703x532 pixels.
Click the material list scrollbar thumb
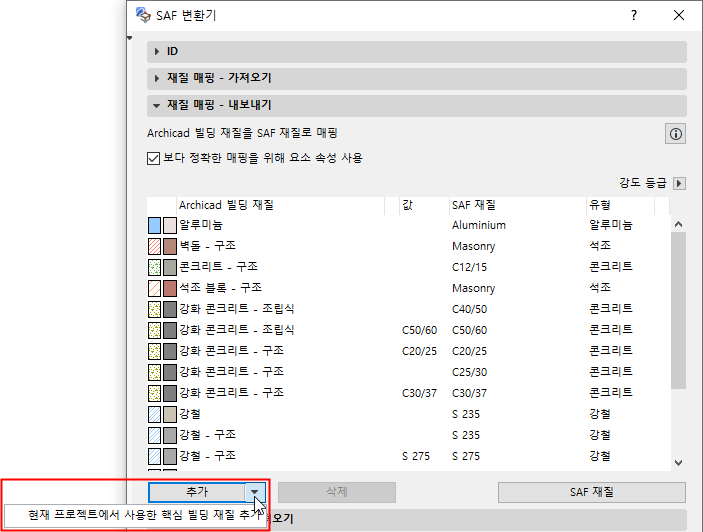pyautogui.click(x=678, y=311)
